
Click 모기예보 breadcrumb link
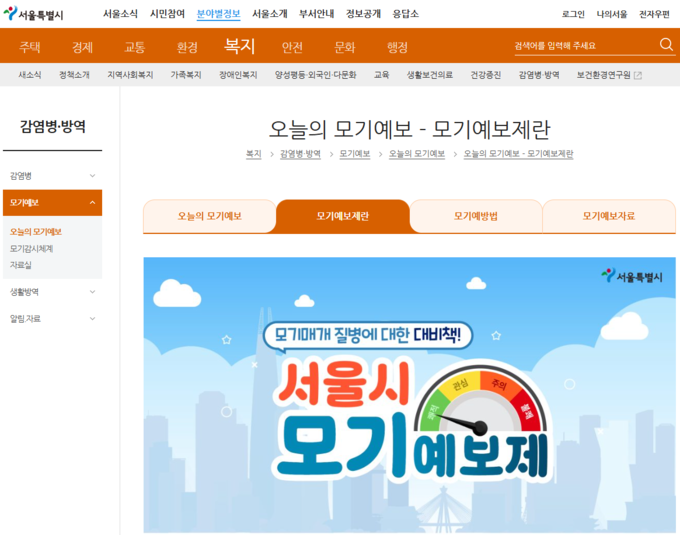pyautogui.click(x=354, y=154)
